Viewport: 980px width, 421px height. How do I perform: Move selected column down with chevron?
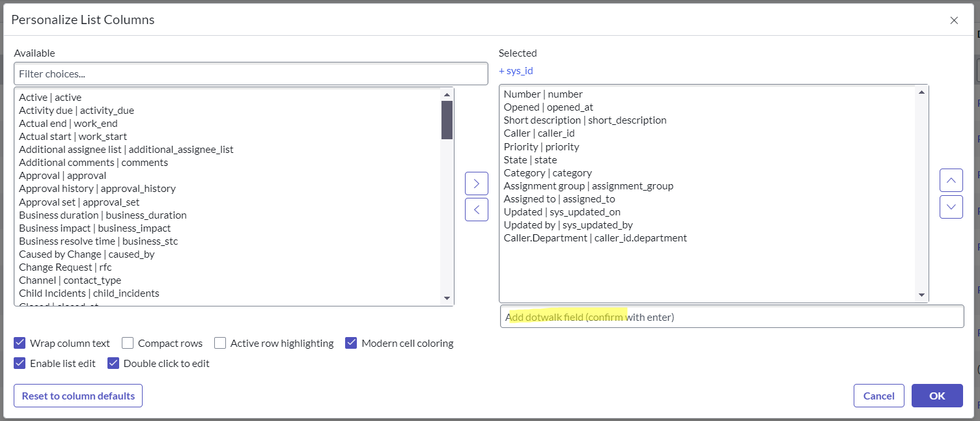(x=951, y=207)
